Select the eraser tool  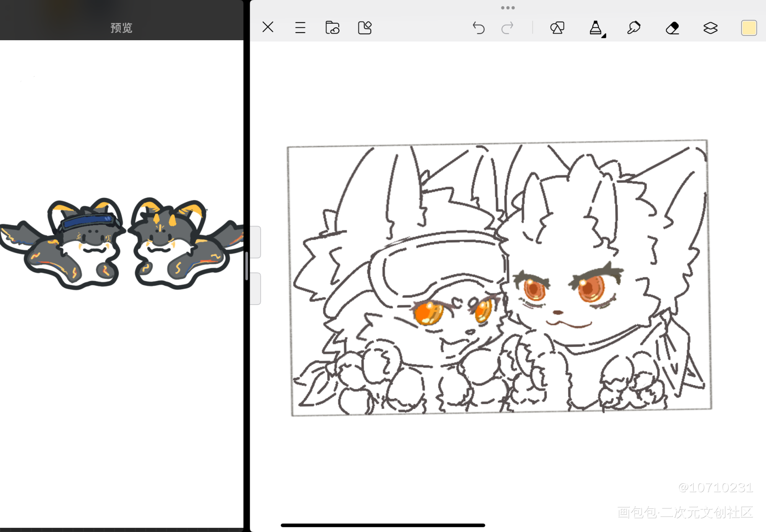672,28
